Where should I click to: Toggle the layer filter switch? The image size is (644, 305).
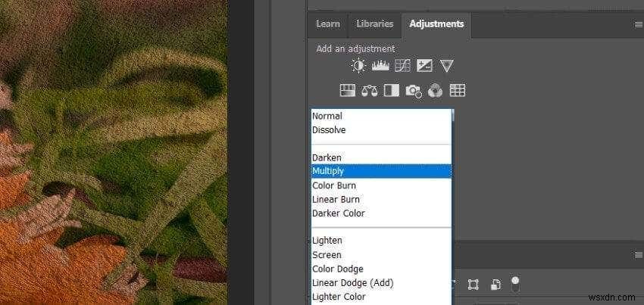pos(515,284)
